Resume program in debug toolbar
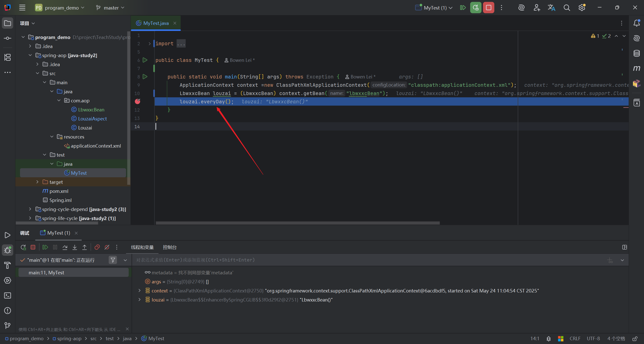644x344 pixels. [x=45, y=247]
